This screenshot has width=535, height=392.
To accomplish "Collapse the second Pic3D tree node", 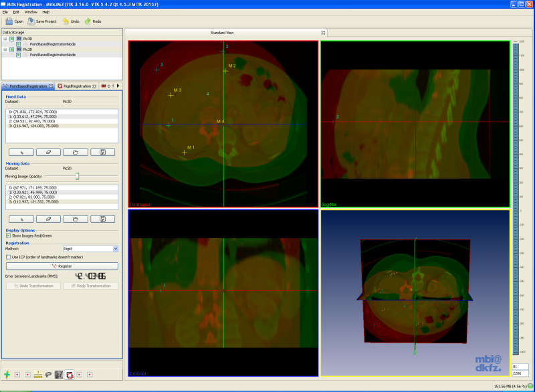I will point(5,50).
